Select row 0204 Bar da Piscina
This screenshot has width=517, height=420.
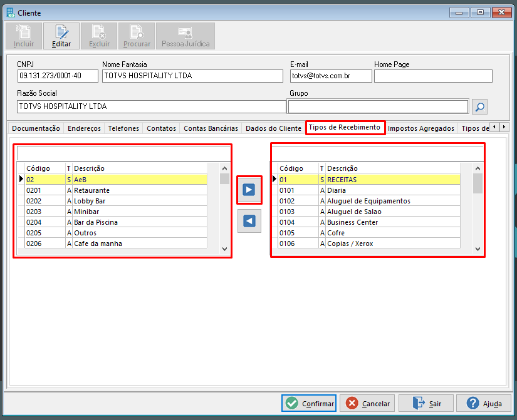click(116, 222)
